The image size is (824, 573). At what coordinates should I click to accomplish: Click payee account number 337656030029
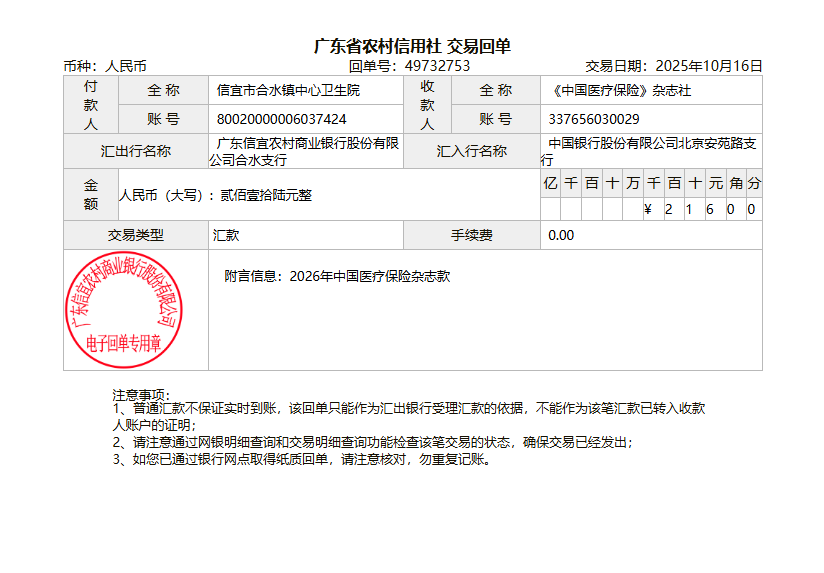(x=595, y=119)
